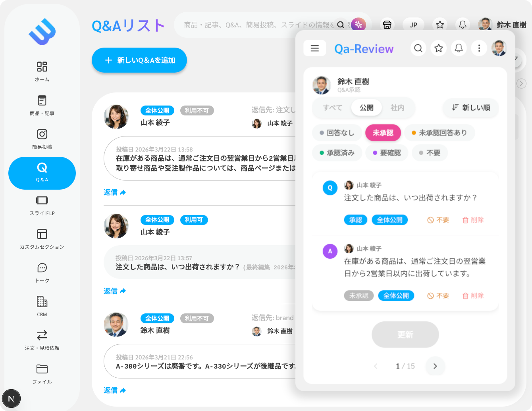This screenshot has width=532, height=411.
Task: Click the search icon in the Qa-Review header
Action: coord(418,48)
